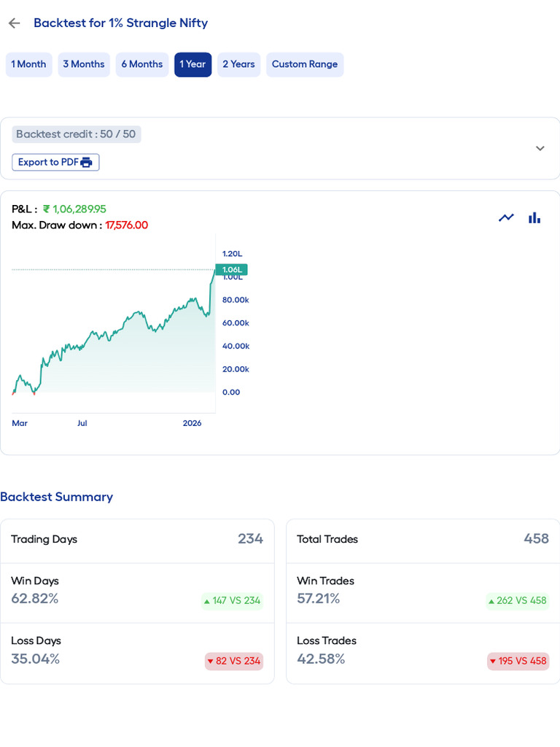This screenshot has height=747, width=560.
Task: Select the 2 Years range tab
Action: [238, 64]
